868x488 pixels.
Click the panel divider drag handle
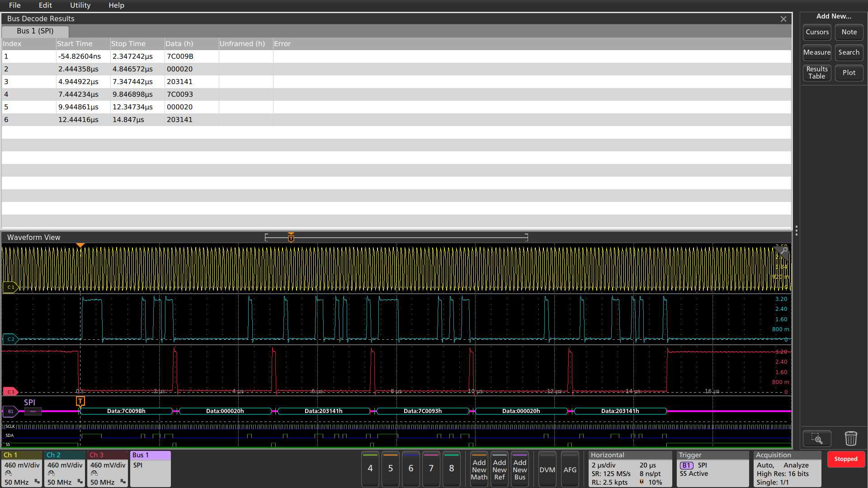pos(796,230)
